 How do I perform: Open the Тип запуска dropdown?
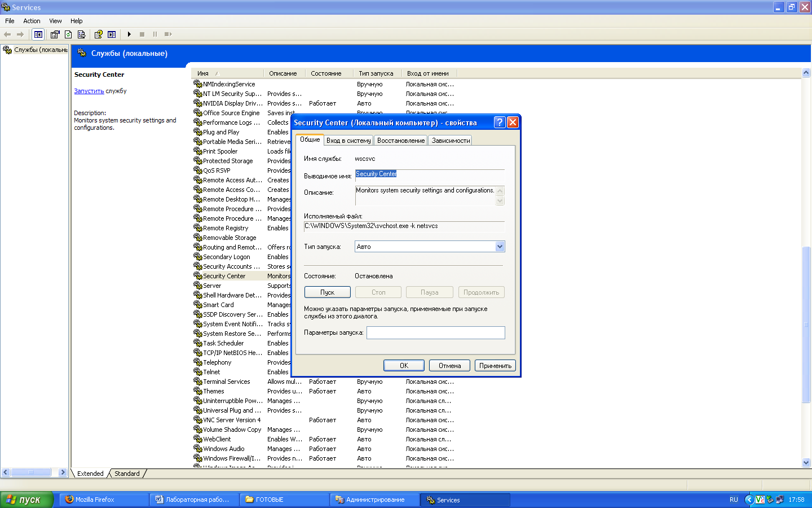point(500,247)
